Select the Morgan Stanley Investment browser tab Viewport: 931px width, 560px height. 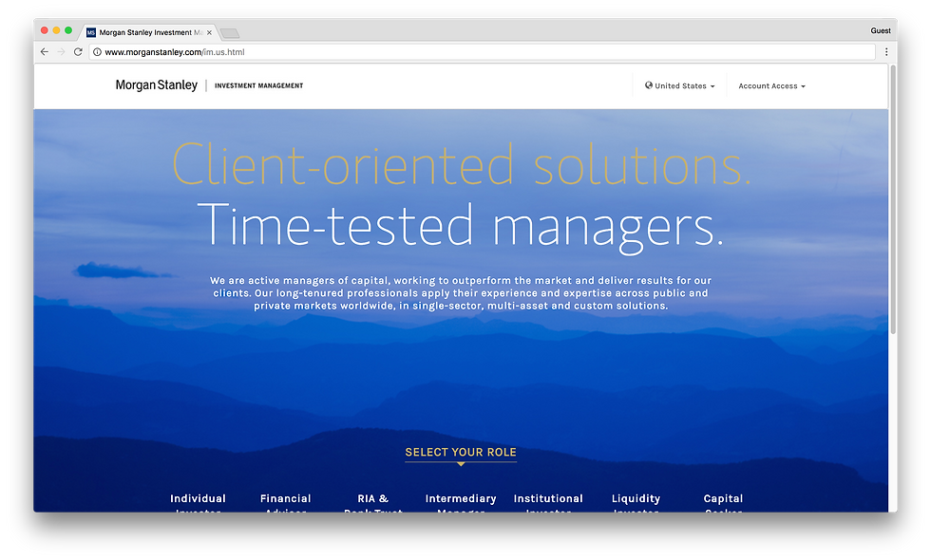148,32
